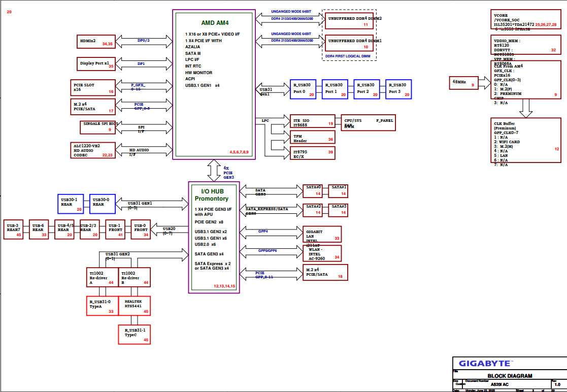Click the R_USB31-0 TypeA block

click(103, 306)
